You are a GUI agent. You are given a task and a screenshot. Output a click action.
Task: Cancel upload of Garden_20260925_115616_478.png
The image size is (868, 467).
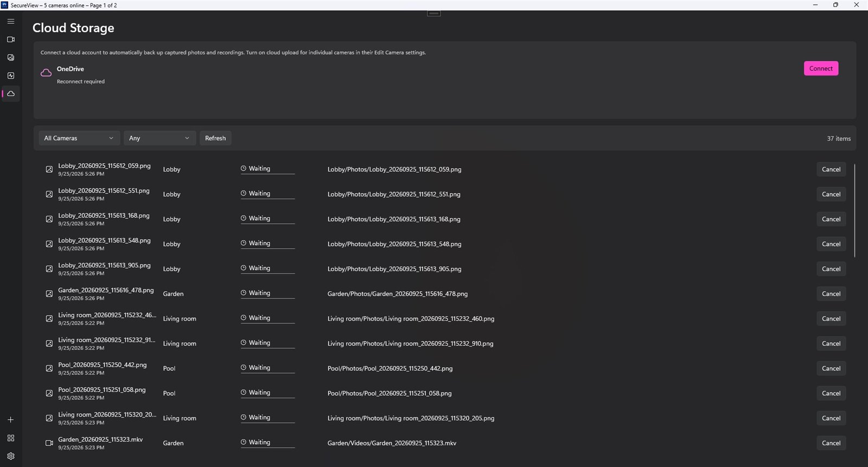point(831,294)
